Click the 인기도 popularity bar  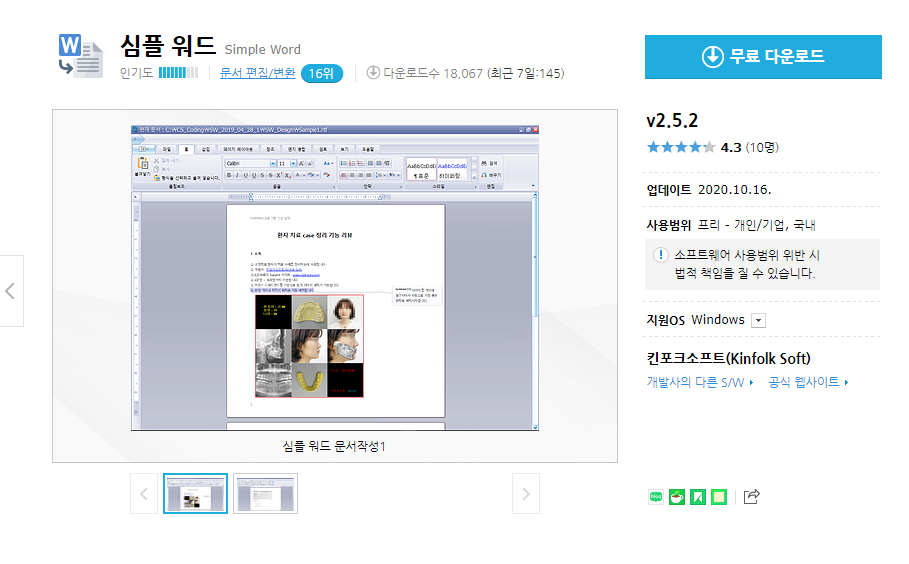179,73
